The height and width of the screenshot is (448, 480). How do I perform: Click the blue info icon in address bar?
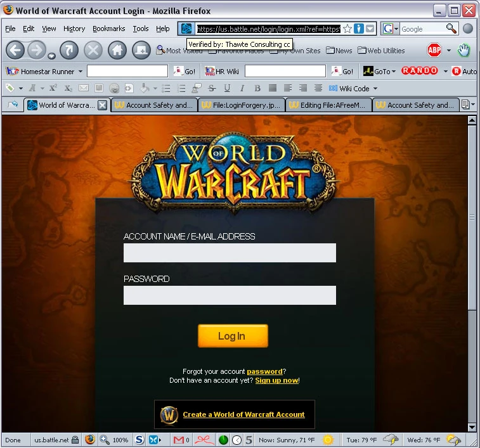pos(358,29)
